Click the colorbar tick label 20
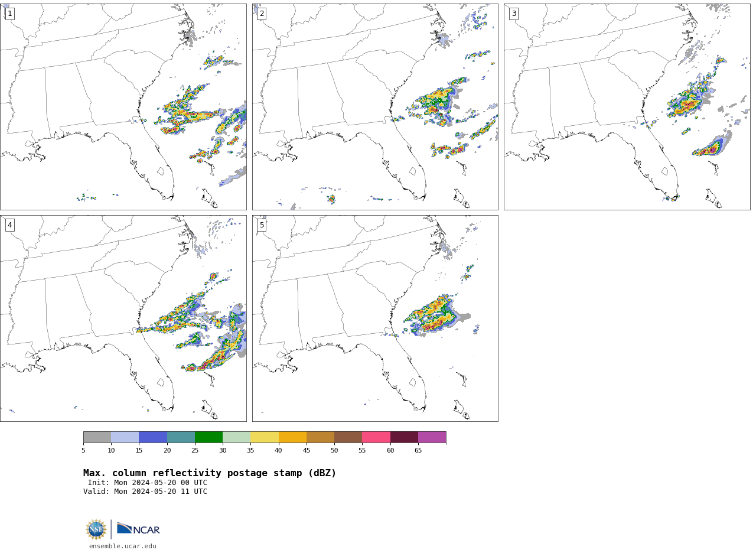This screenshot has width=756, height=553. [x=167, y=451]
